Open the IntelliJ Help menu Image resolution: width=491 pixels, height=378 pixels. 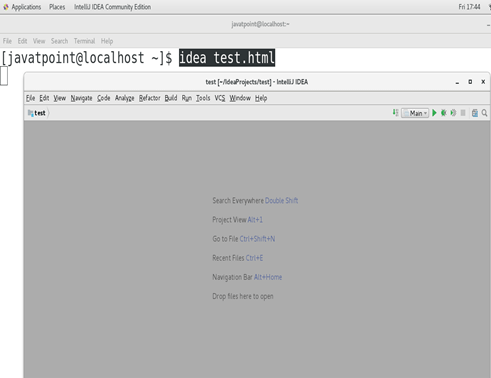click(261, 98)
